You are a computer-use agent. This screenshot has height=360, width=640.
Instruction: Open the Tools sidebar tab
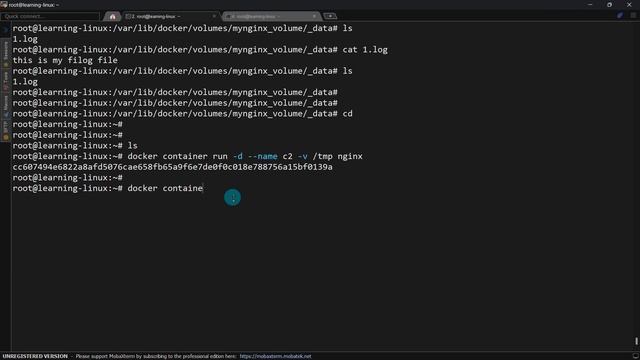pos(6,81)
